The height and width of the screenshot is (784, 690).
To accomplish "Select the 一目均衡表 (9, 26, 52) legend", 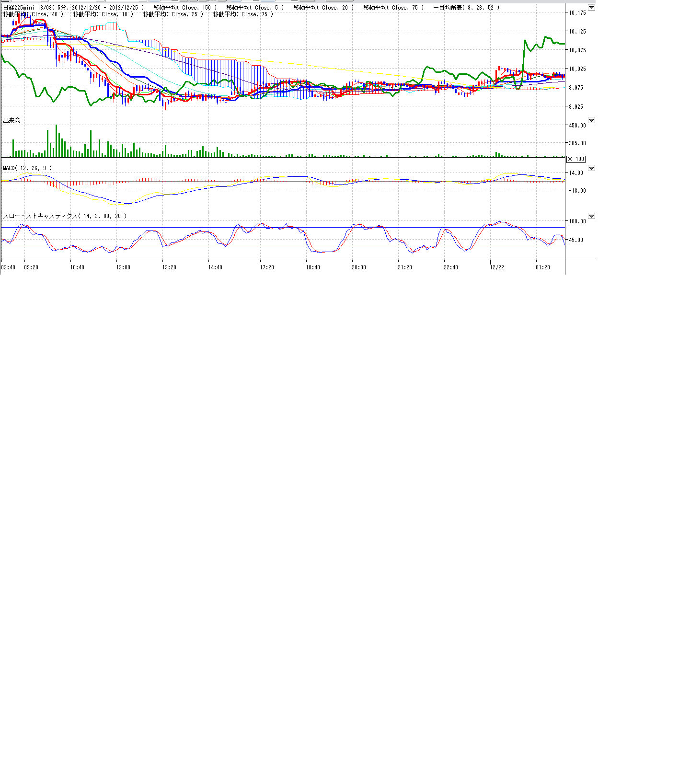I will click(466, 8).
